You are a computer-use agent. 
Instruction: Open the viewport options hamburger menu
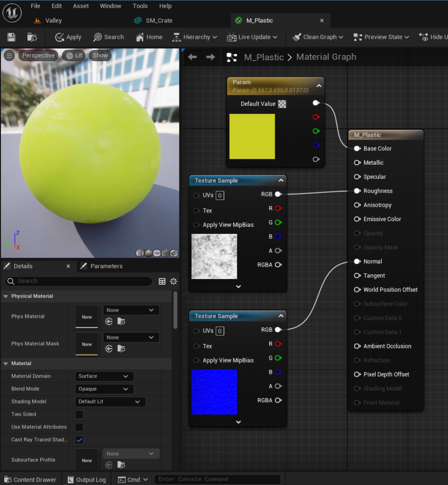tap(9, 55)
